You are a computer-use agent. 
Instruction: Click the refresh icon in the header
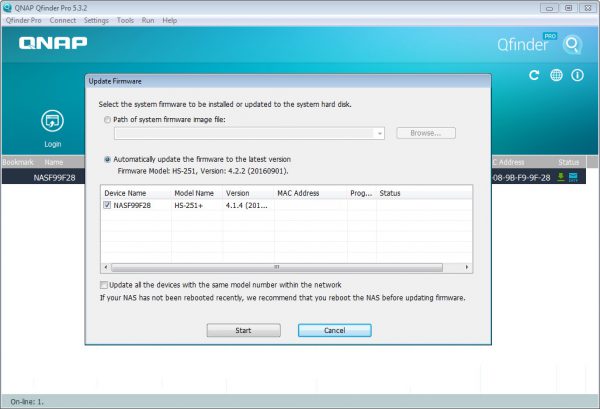pyautogui.click(x=534, y=75)
